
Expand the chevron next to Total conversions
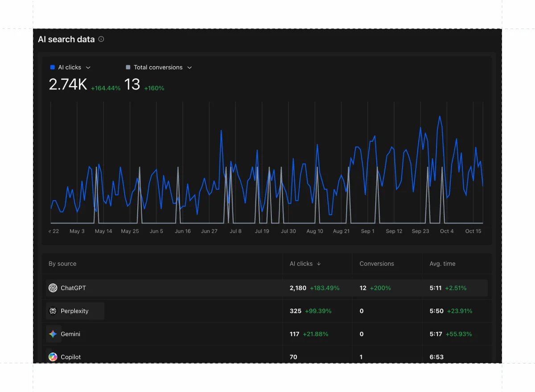point(189,67)
